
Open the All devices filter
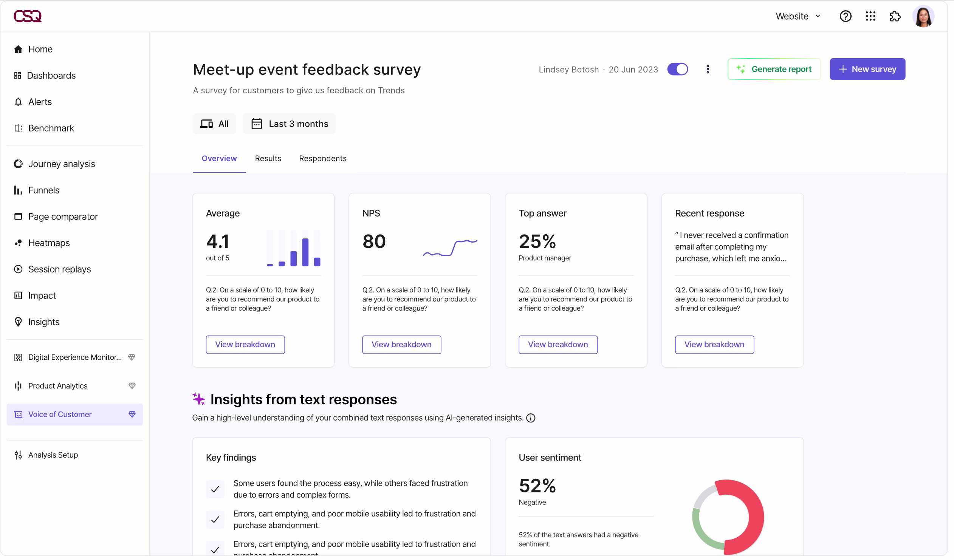pos(214,124)
